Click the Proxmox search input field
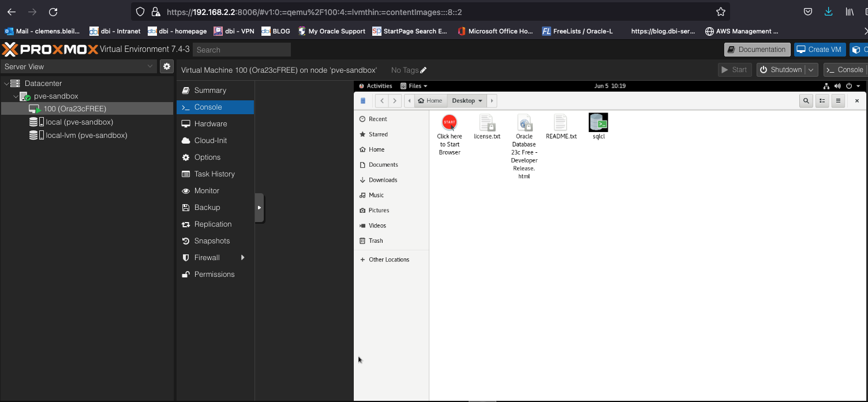Image resolution: width=868 pixels, height=402 pixels. pyautogui.click(x=241, y=50)
